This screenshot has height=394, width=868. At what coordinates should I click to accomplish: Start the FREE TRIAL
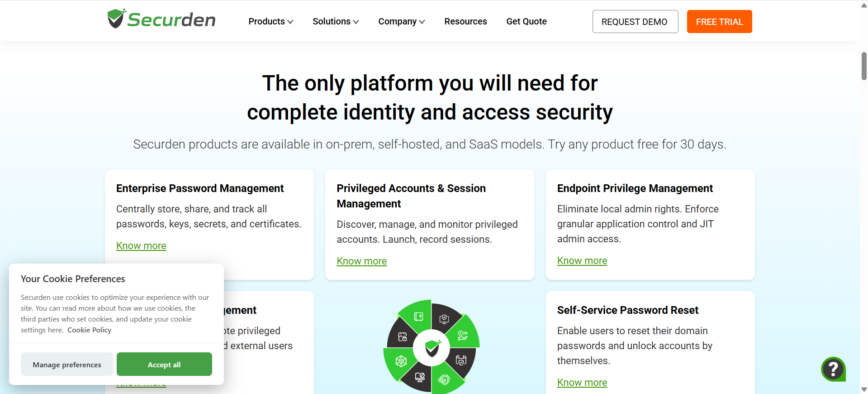tap(719, 22)
